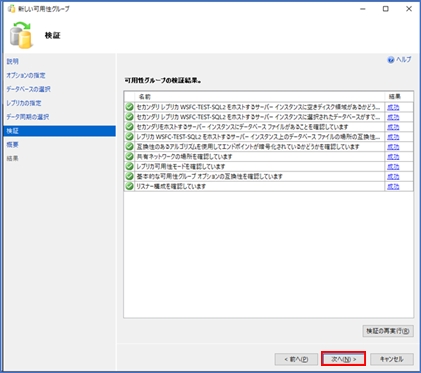
Task: Click the help question-mark icon
Action: click(391, 60)
